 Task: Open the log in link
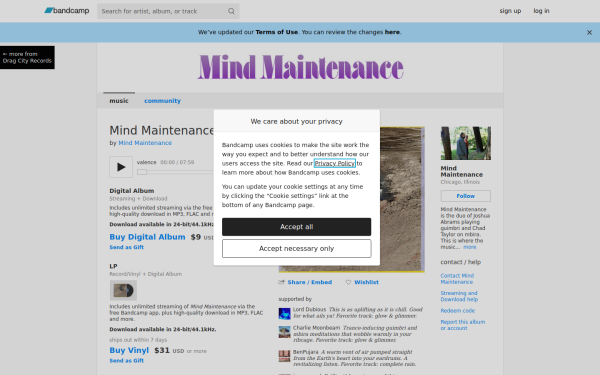tap(541, 11)
